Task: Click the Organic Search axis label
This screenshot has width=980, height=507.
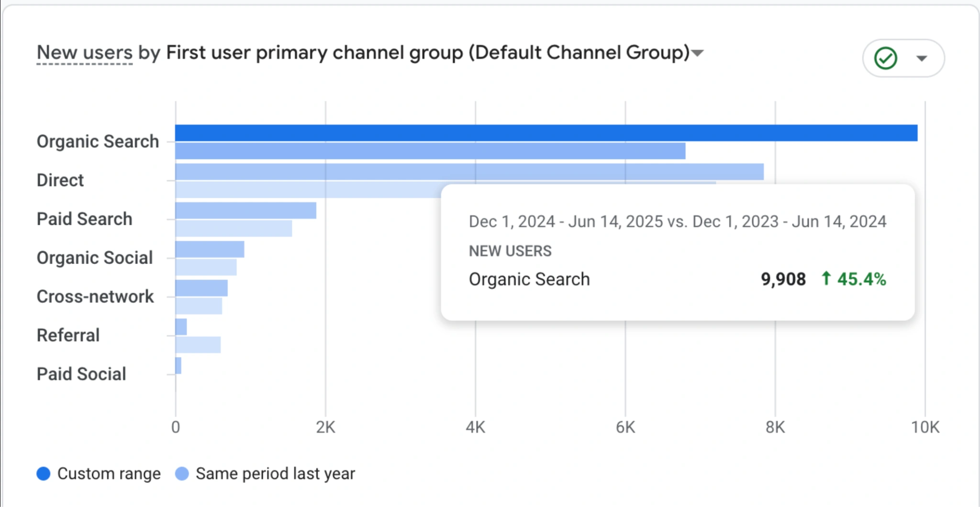Action: pyautogui.click(x=98, y=142)
